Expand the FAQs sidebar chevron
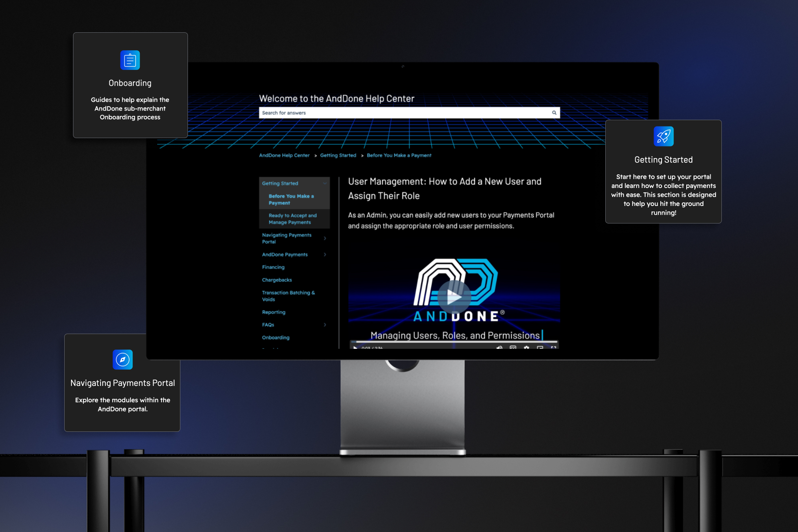The width and height of the screenshot is (798, 532). pyautogui.click(x=325, y=325)
